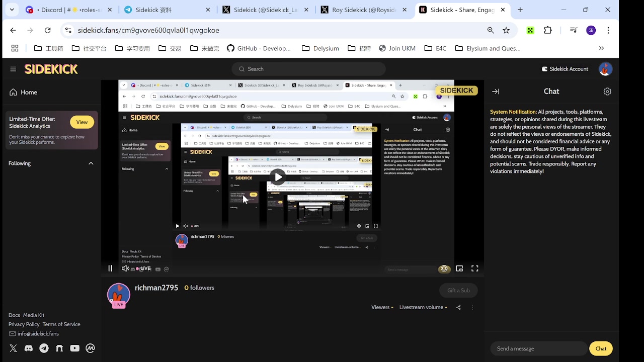Screen dimensions: 644x362
Task: Open Chrome Extensions puzzle icon
Action: [x=548, y=30]
